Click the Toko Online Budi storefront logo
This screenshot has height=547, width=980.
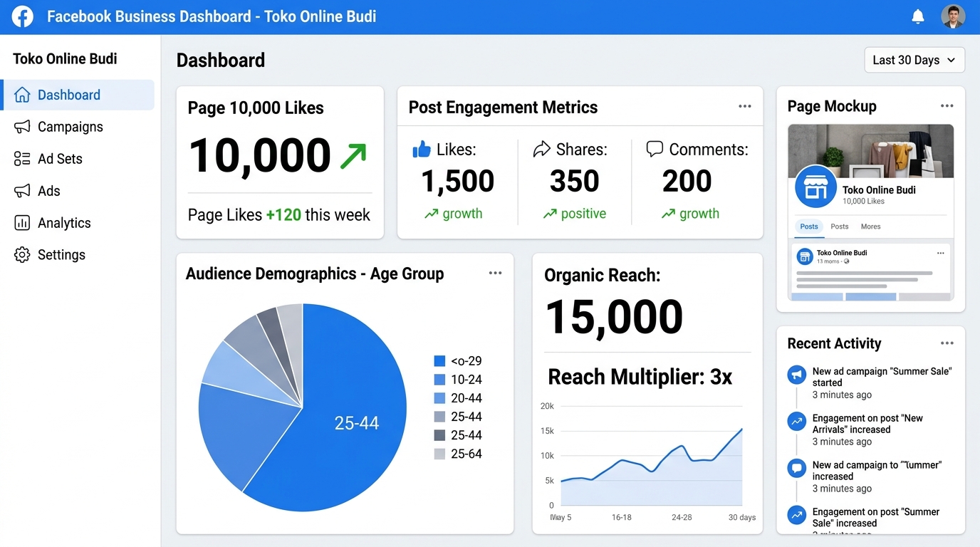(x=815, y=187)
